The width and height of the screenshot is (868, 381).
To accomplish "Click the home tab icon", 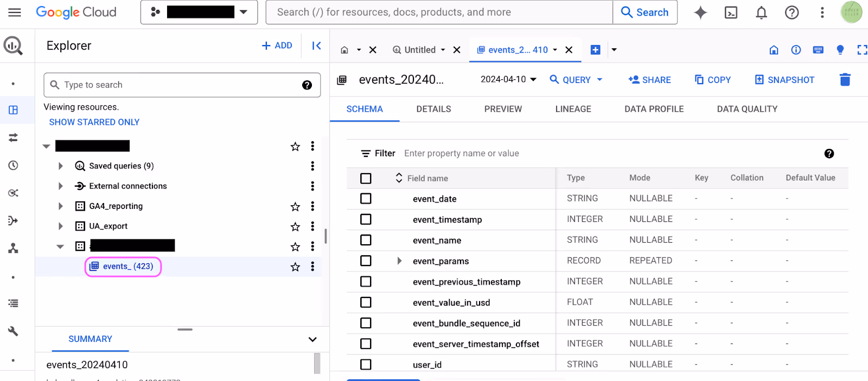I will (344, 50).
